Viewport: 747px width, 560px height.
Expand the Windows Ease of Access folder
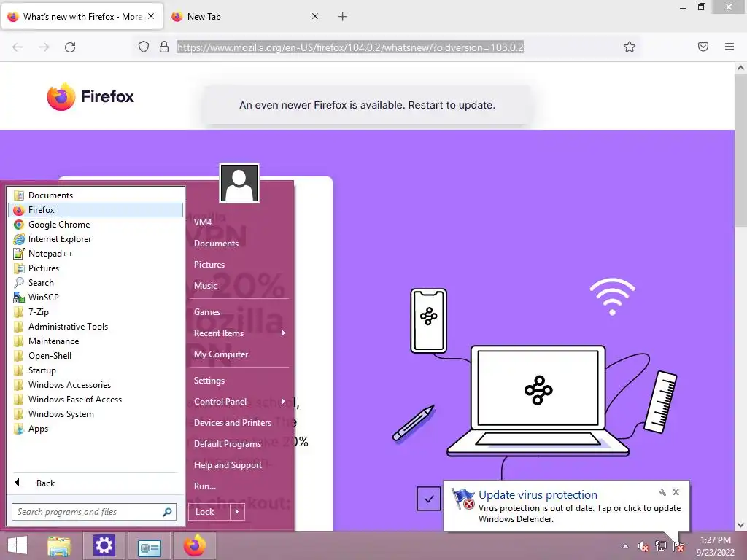click(x=96, y=400)
